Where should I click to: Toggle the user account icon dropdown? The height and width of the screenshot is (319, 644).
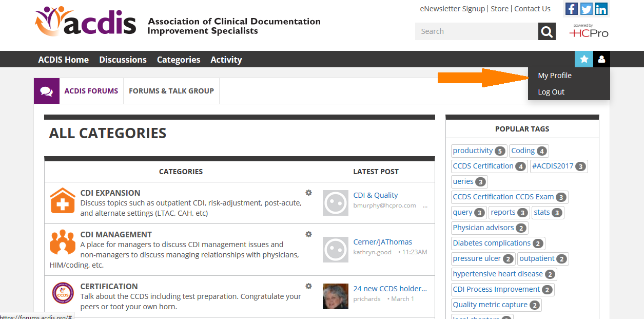[x=601, y=59]
